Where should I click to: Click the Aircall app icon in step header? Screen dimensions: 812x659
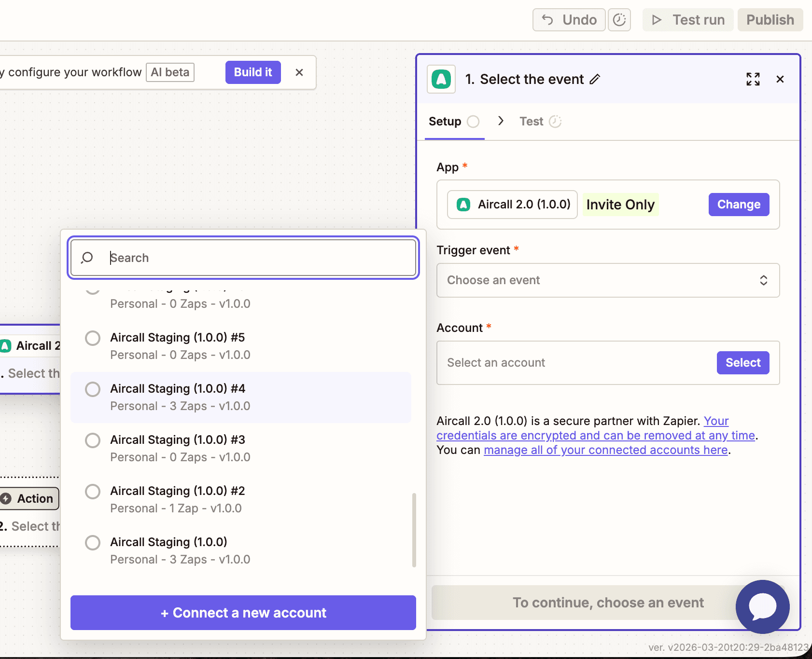click(441, 79)
